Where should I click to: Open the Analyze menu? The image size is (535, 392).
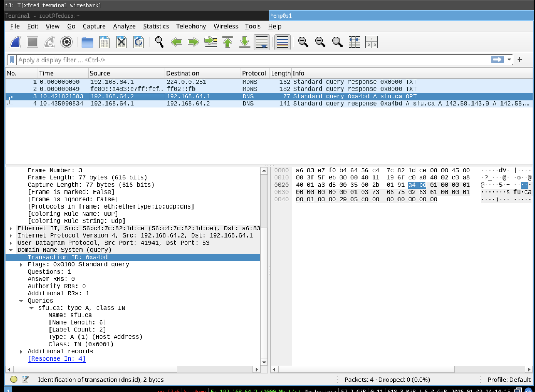coord(124,26)
